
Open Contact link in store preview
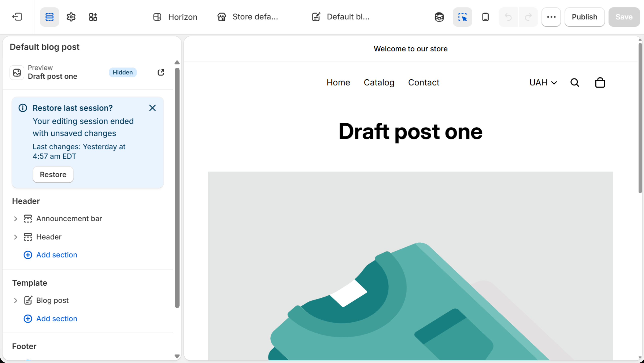pos(424,82)
